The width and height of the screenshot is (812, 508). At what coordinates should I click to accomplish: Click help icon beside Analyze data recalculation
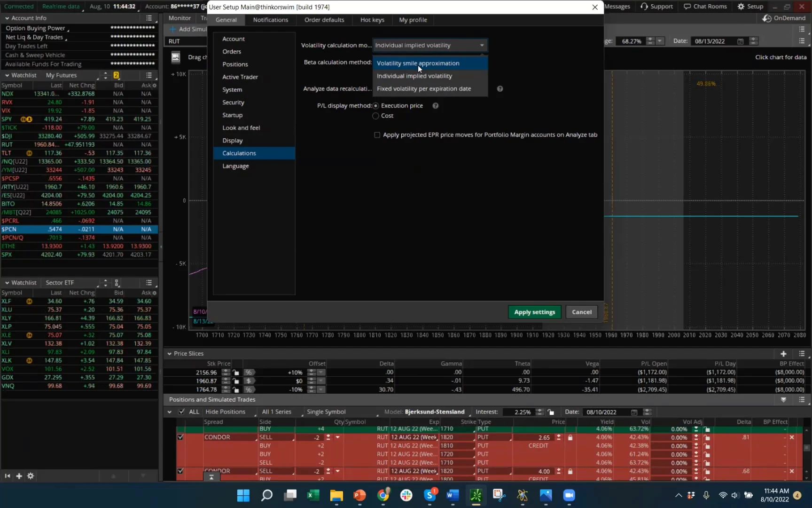point(500,89)
